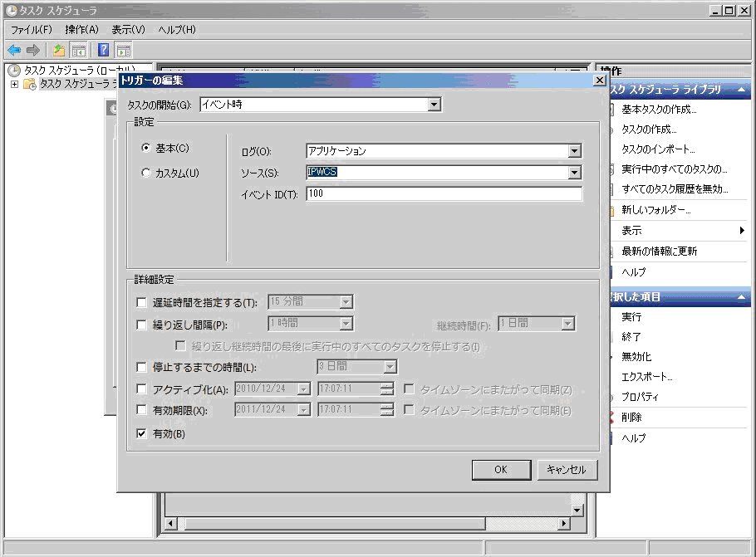This screenshot has height=557, width=756.
Task: Click 最新の情報に更新 action
Action: (659, 251)
